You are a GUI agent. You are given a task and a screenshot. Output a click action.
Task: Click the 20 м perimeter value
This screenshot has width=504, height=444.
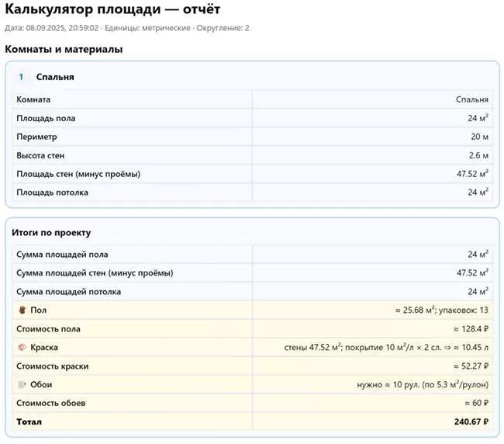(x=479, y=137)
